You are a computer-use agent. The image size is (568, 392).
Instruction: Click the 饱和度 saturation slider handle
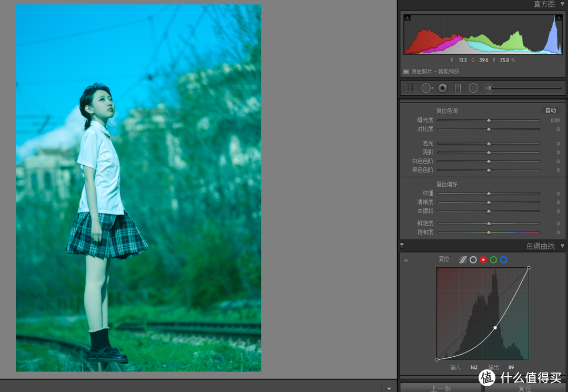point(489,232)
